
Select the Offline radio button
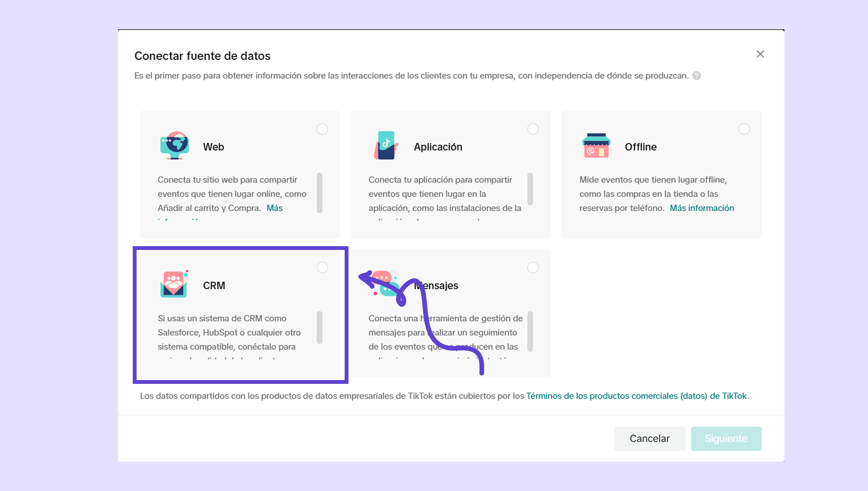tap(744, 129)
